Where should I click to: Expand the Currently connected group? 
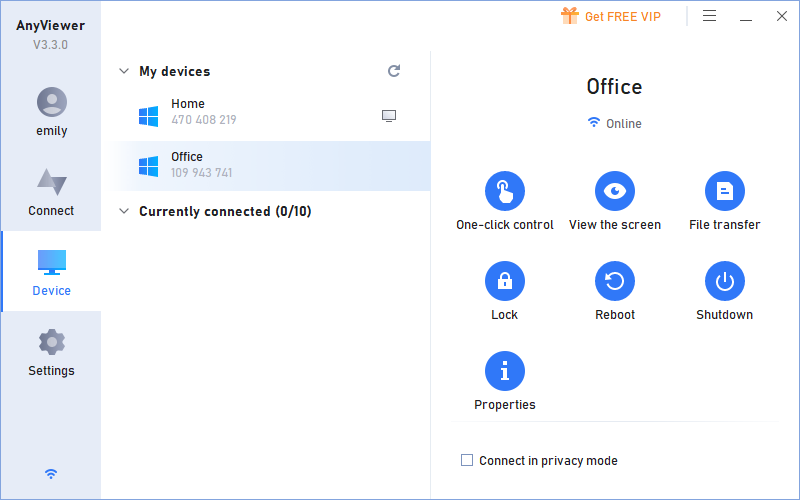tap(124, 211)
